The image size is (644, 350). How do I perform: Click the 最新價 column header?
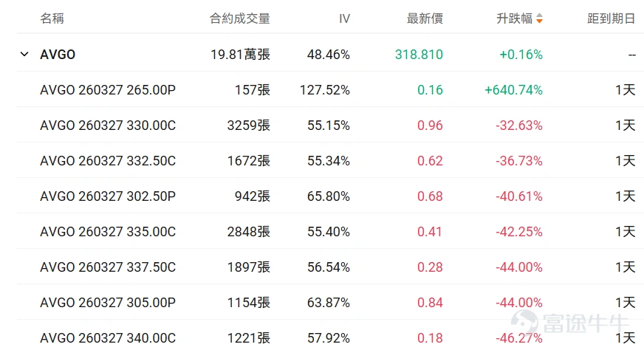tap(425, 18)
